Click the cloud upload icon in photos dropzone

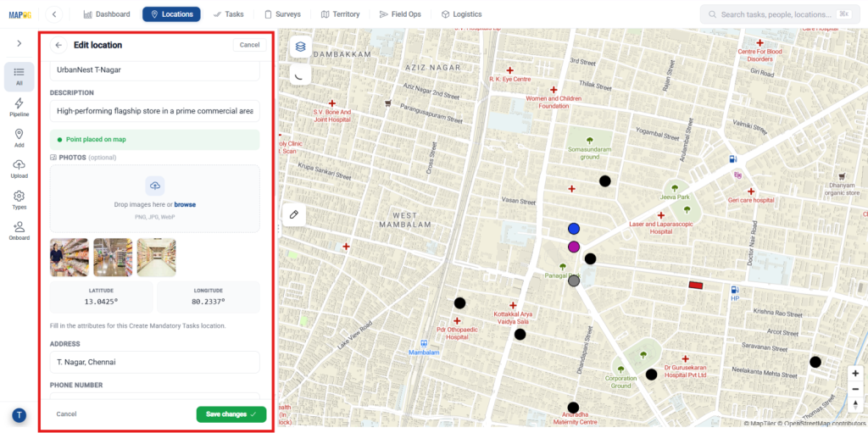pyautogui.click(x=155, y=186)
